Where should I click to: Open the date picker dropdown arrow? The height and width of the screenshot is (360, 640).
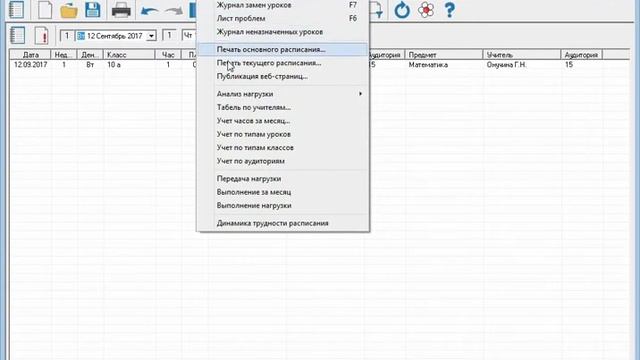pyautogui.click(x=151, y=36)
